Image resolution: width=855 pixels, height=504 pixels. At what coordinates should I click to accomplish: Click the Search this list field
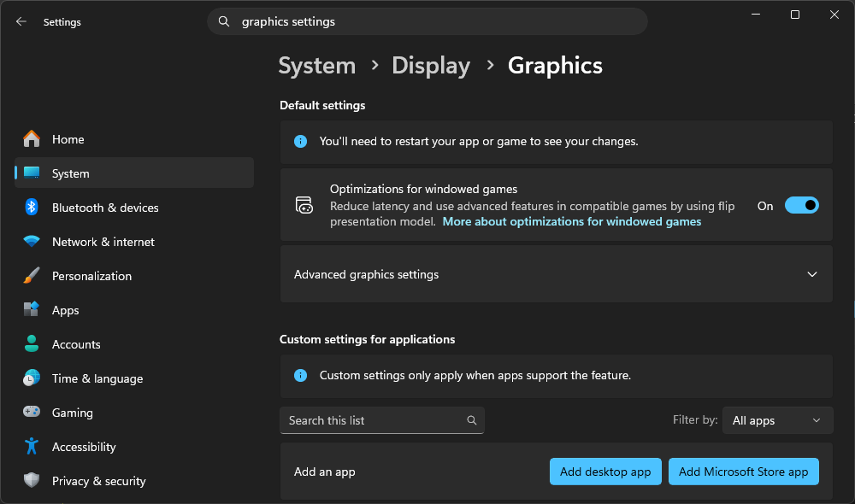[x=381, y=420]
